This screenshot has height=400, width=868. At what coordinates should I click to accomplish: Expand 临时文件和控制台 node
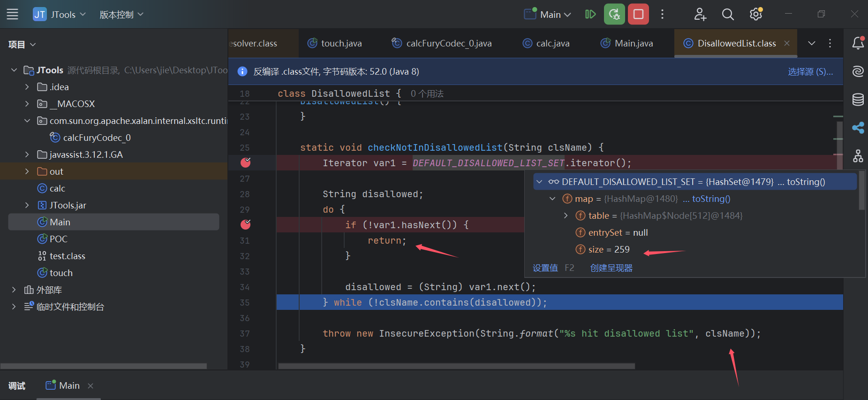(14, 307)
